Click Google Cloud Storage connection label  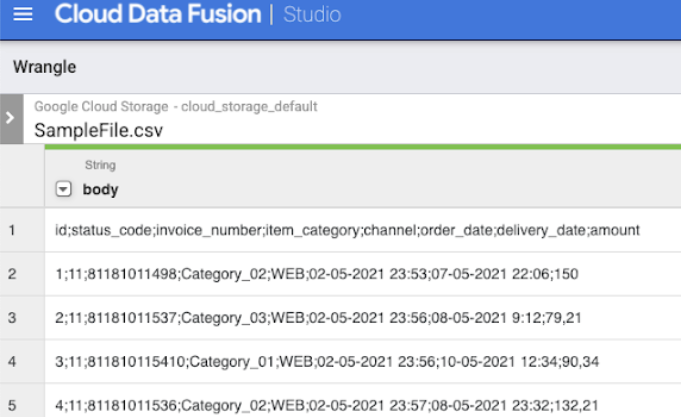pyautogui.click(x=175, y=106)
